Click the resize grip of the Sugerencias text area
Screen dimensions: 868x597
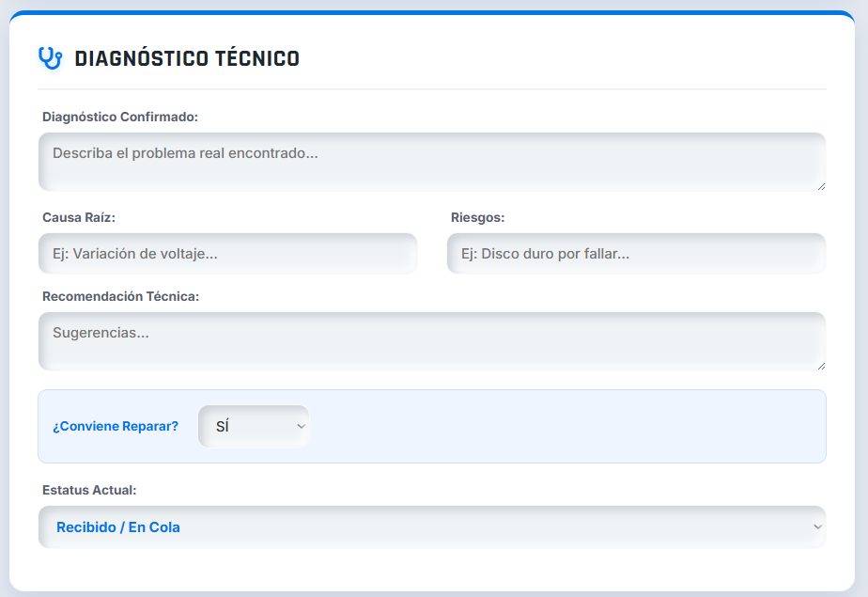pyautogui.click(x=820, y=367)
